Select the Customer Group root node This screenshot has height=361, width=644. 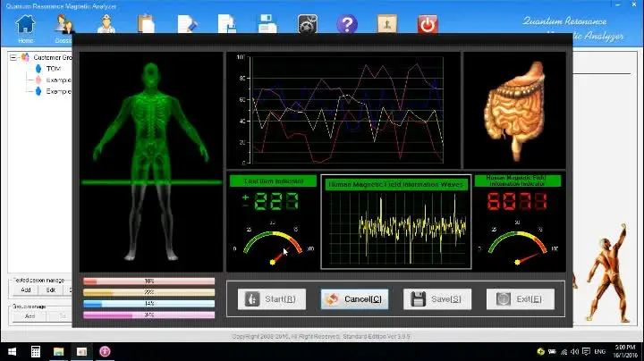(x=52, y=57)
